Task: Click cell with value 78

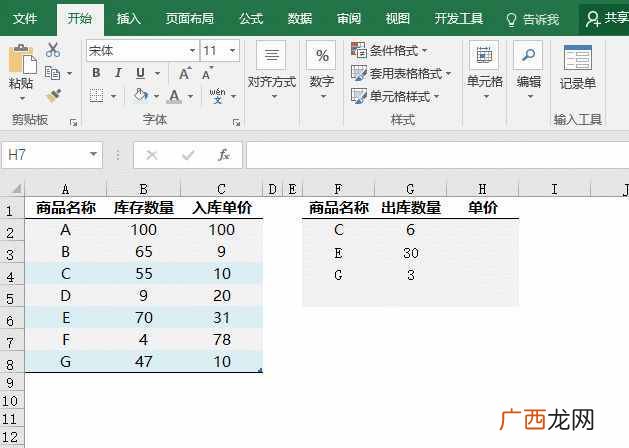Action: point(222,340)
